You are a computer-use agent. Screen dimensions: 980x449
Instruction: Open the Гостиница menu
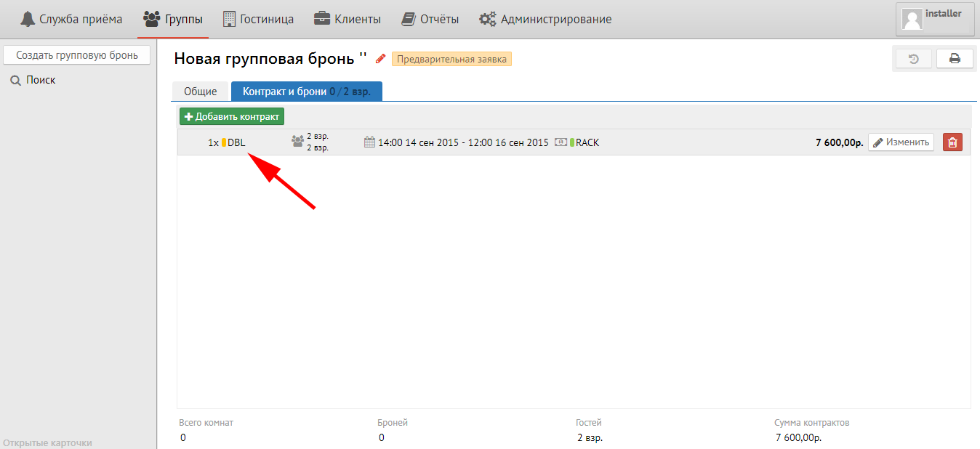pyautogui.click(x=258, y=19)
